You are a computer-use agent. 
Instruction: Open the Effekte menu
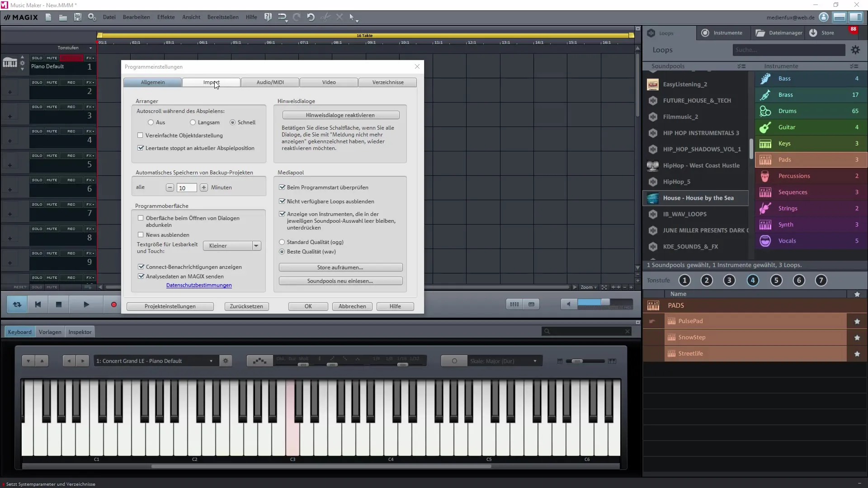[x=166, y=17]
